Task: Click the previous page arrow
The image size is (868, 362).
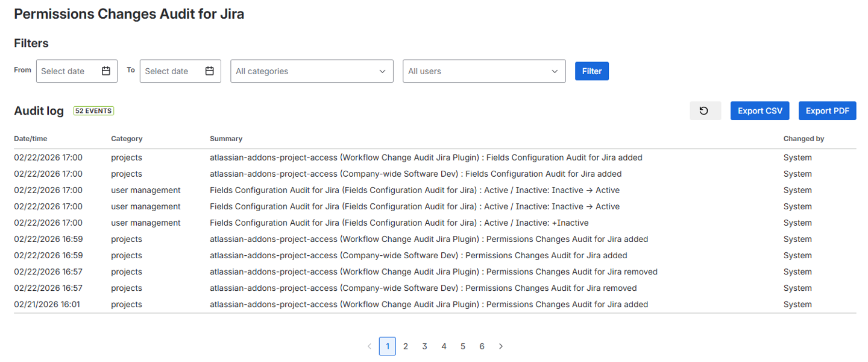Action: click(370, 346)
